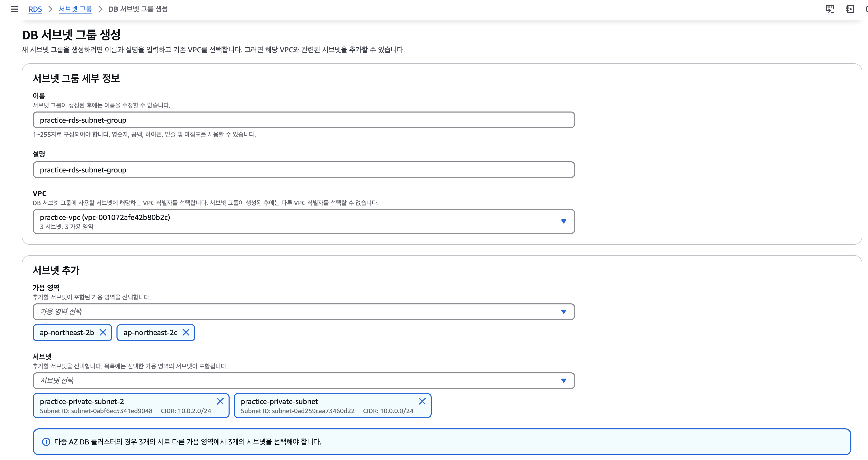Image resolution: width=868 pixels, height=460 pixels.
Task: Remove practice-private-subnet with CIDR 10.0.0.0/24
Action: point(422,401)
